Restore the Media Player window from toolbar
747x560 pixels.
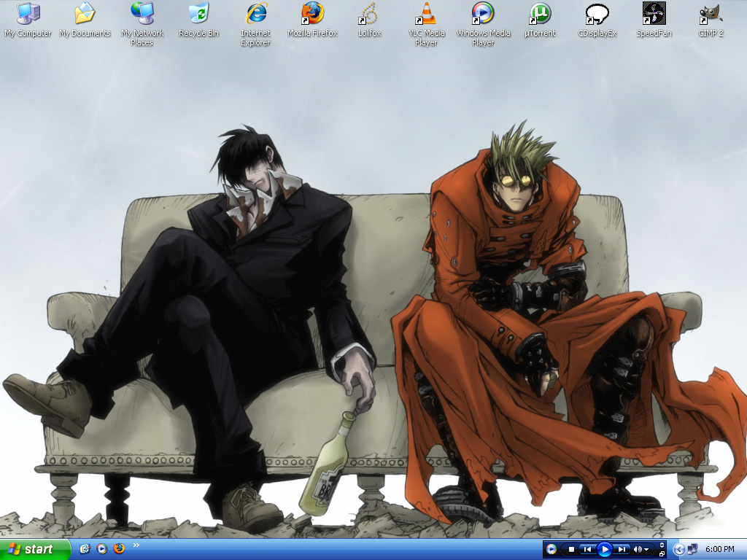[x=662, y=554]
